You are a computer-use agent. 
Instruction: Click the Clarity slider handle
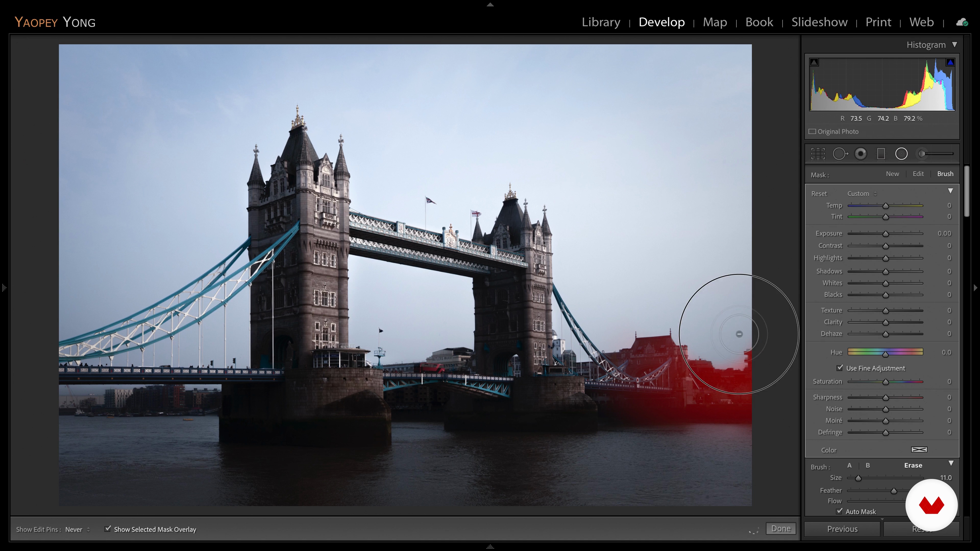pos(886,322)
